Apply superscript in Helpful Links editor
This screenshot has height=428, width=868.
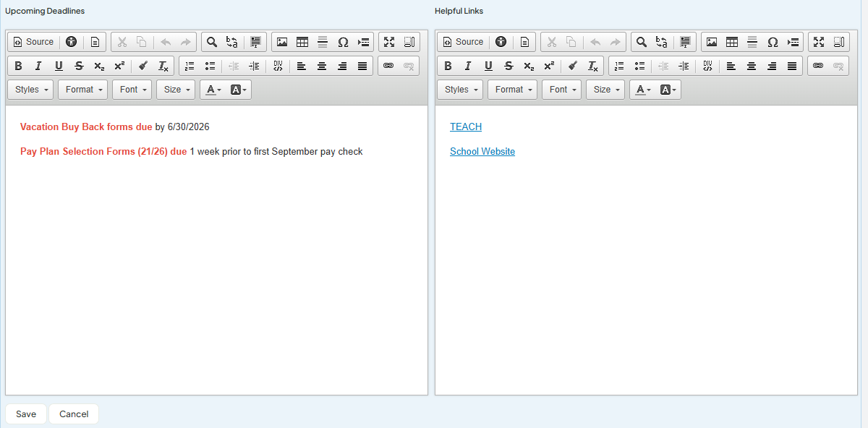549,66
